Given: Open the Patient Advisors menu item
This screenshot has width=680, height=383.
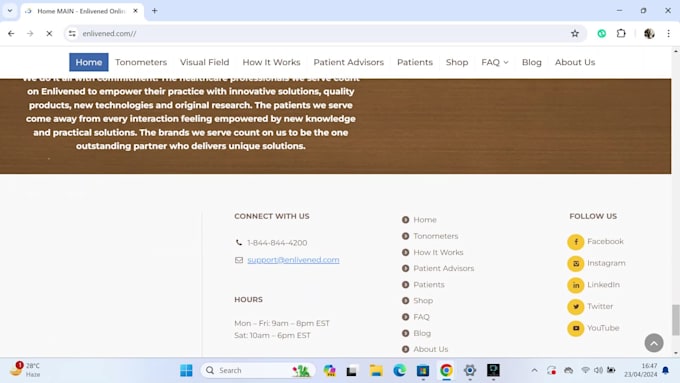Looking at the screenshot, I should [349, 62].
